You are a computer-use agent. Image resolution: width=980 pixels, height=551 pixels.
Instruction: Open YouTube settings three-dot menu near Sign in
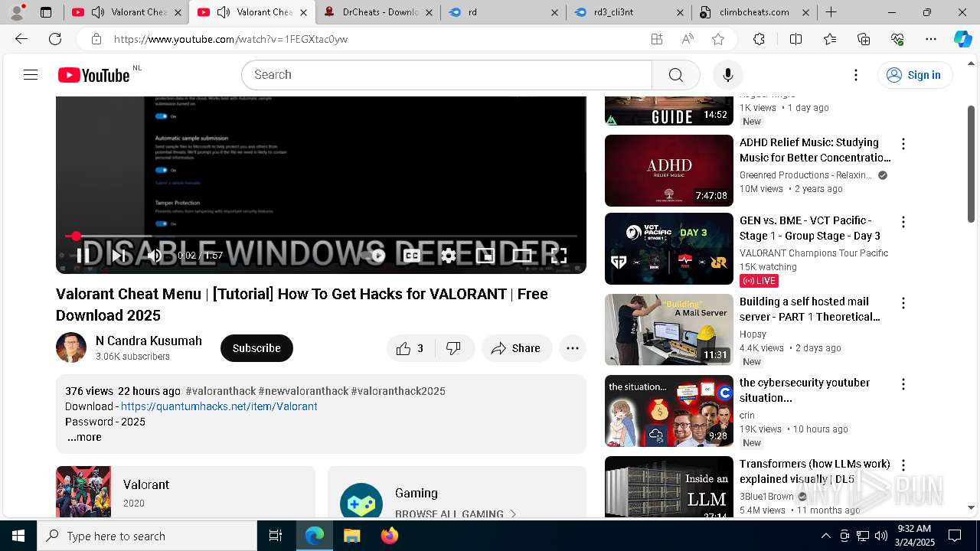pyautogui.click(x=856, y=74)
